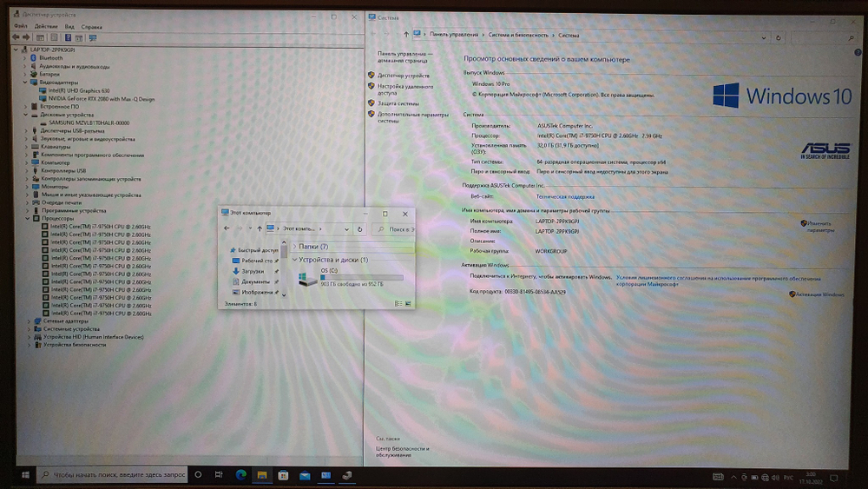
Task: Collapse the Процессоры tree node
Action: coord(27,218)
